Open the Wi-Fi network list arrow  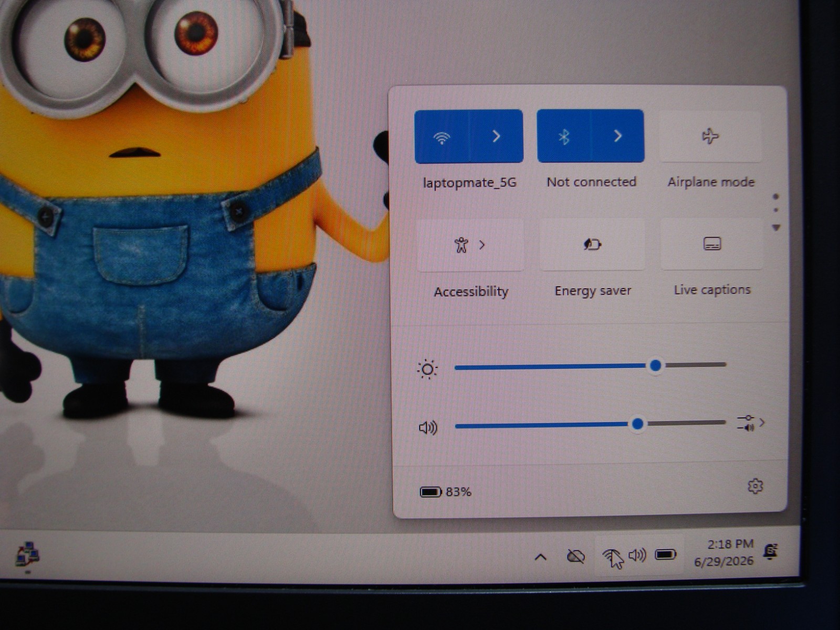coord(496,136)
